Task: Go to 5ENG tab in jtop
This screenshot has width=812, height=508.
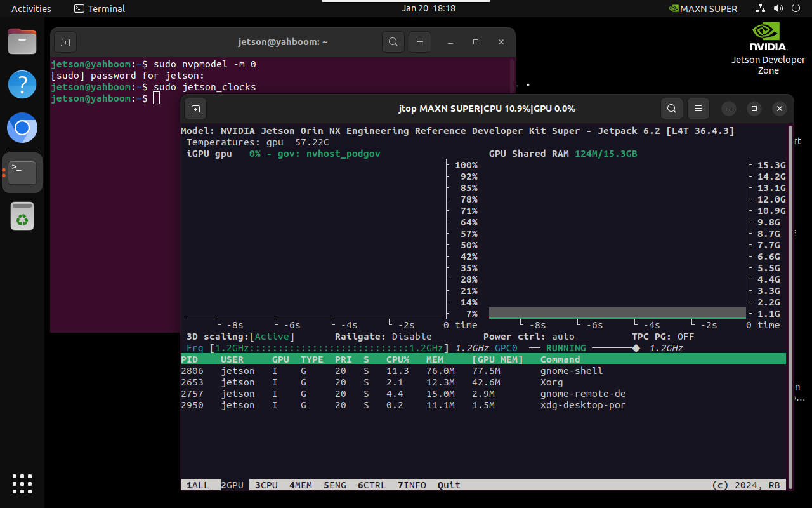Action: [x=335, y=485]
